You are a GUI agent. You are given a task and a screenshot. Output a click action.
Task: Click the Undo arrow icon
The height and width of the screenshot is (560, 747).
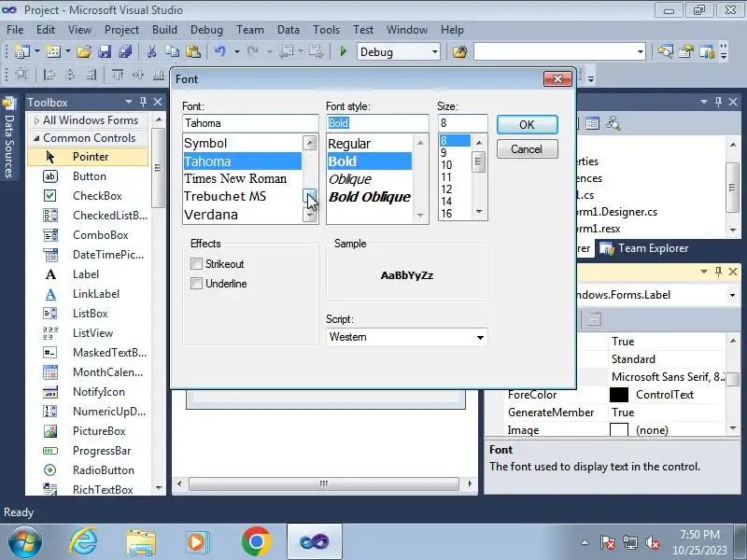220,51
